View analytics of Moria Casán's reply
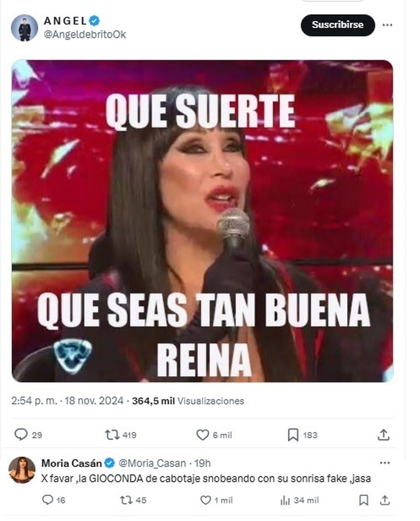The width and height of the screenshot is (420, 521). point(285,500)
